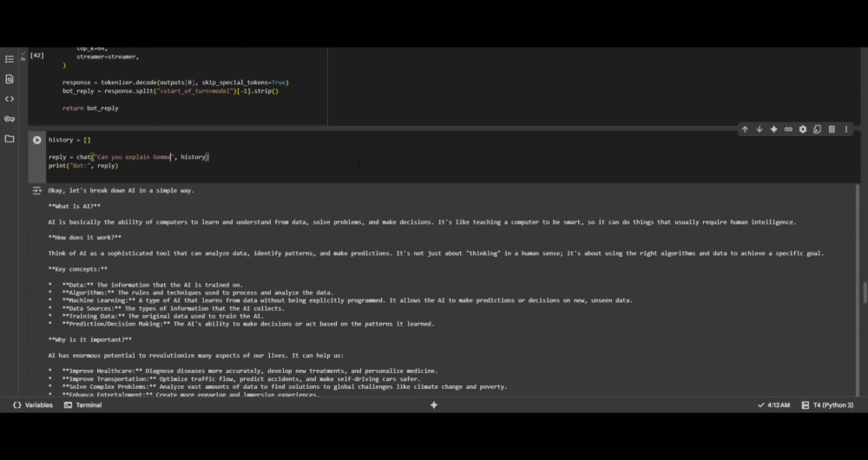Click inside the "Can you explain Gemma" string
The image size is (868, 460).
click(134, 157)
